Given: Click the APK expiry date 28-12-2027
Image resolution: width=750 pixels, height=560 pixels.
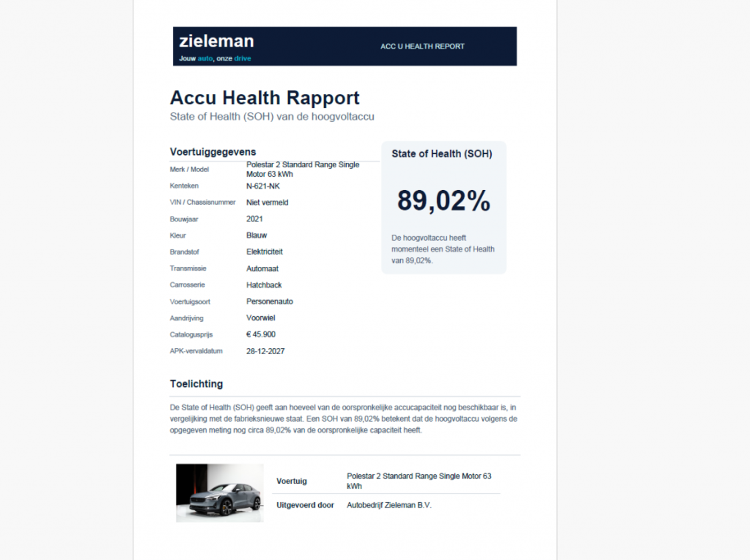Looking at the screenshot, I should [265, 352].
